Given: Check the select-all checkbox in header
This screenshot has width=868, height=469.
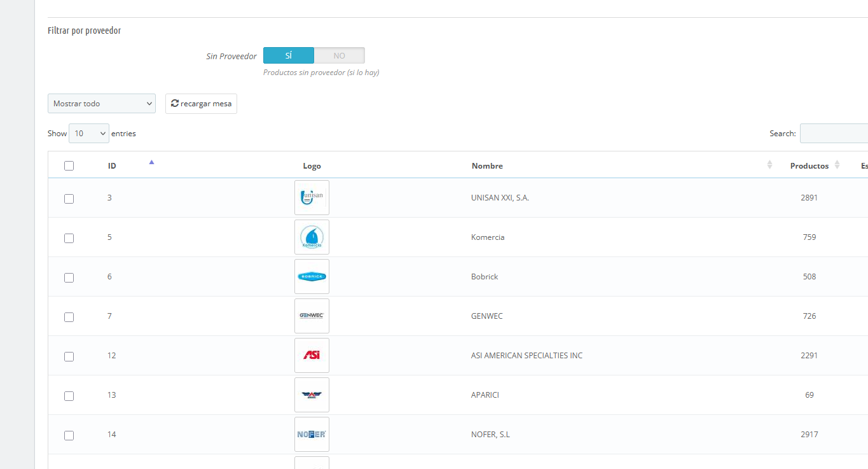Looking at the screenshot, I should (69, 166).
